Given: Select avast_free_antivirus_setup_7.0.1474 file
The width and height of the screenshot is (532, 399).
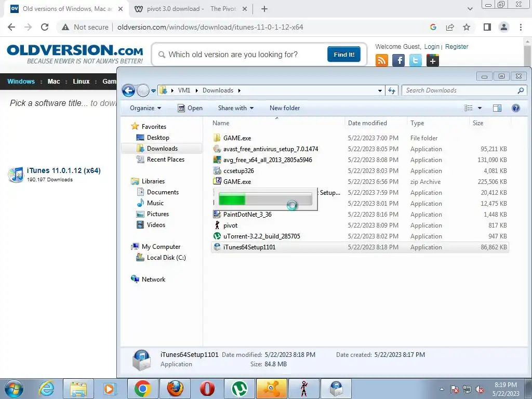Looking at the screenshot, I should (360, 149).
